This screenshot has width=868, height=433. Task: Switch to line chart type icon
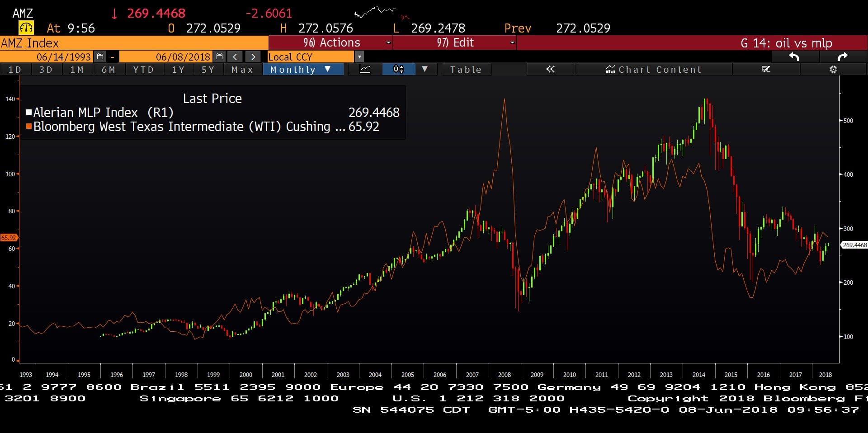pyautogui.click(x=365, y=69)
